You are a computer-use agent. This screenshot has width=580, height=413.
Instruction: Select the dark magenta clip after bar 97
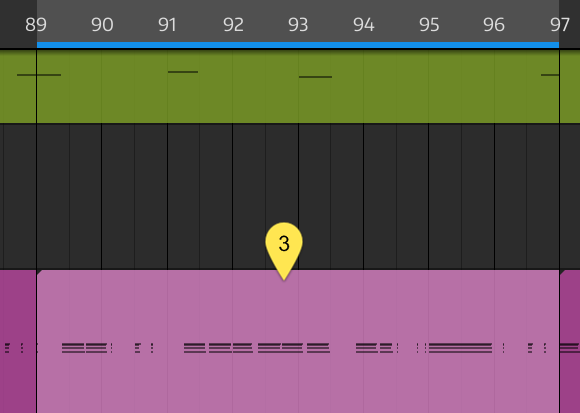pyautogui.click(x=570, y=341)
